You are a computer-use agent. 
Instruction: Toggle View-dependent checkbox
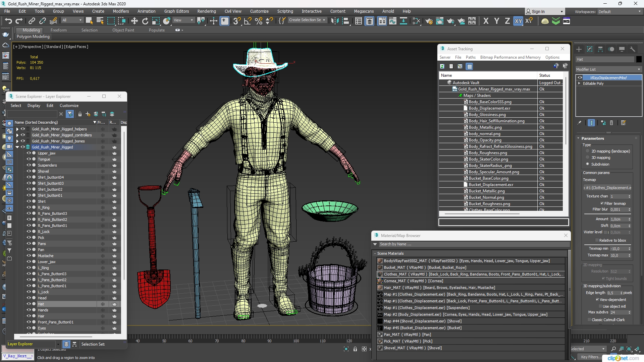tap(597, 300)
